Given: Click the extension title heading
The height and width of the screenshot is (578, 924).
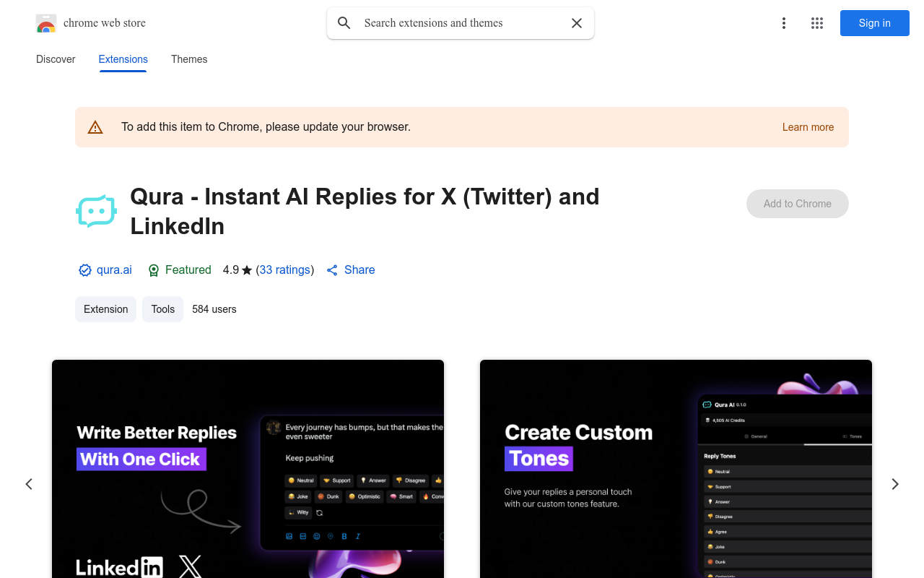Looking at the screenshot, I should click(365, 211).
